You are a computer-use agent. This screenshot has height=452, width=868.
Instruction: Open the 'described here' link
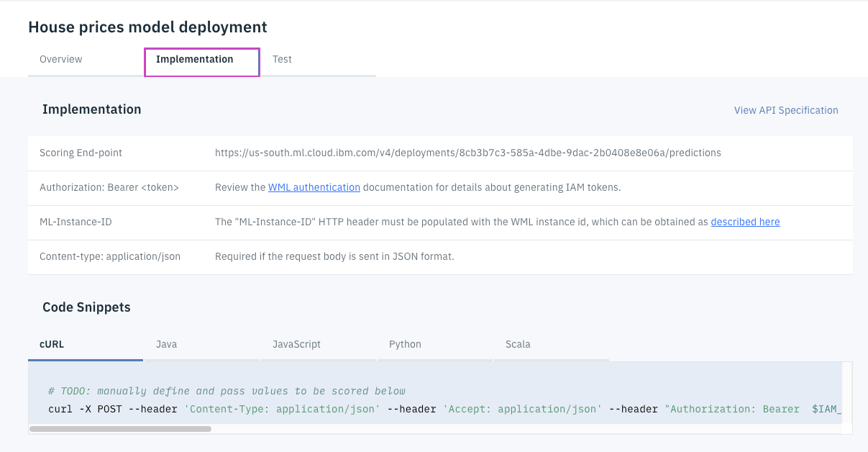coord(745,222)
